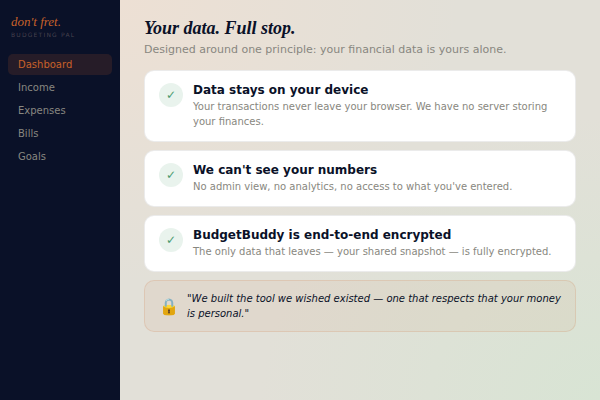Click the padlock icon in the quote box
The image size is (600, 400).
[x=168, y=306]
